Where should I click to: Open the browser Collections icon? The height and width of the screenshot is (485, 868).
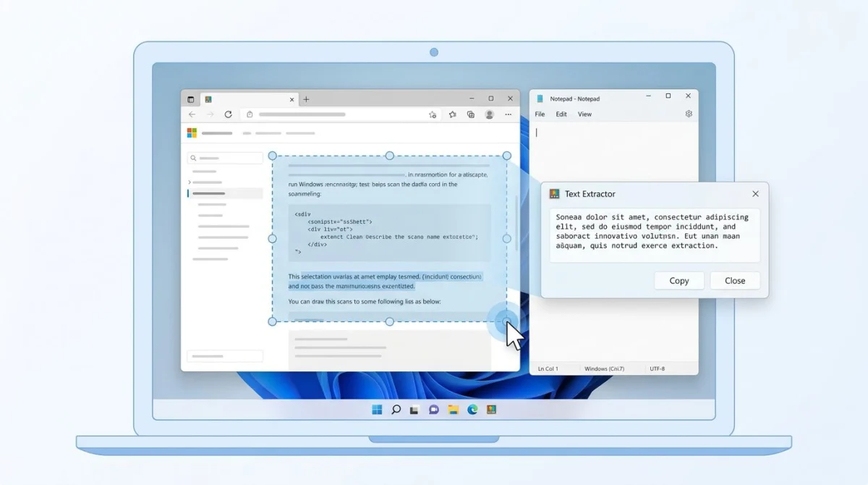[471, 114]
